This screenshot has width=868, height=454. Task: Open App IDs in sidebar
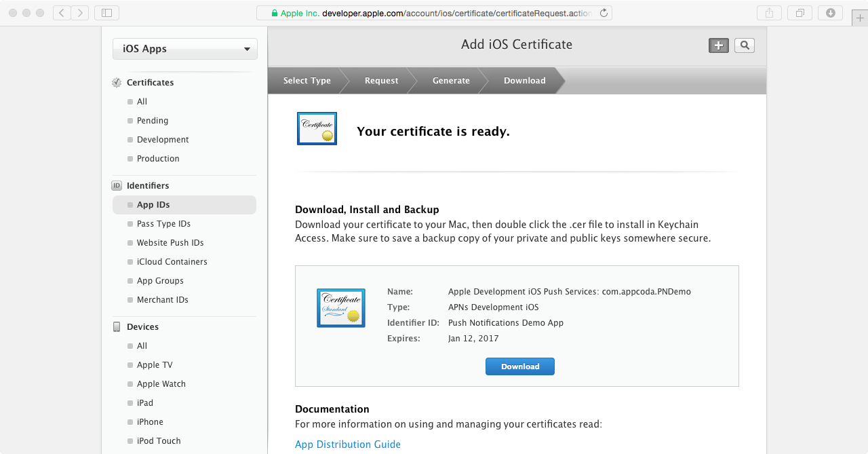[x=184, y=205]
